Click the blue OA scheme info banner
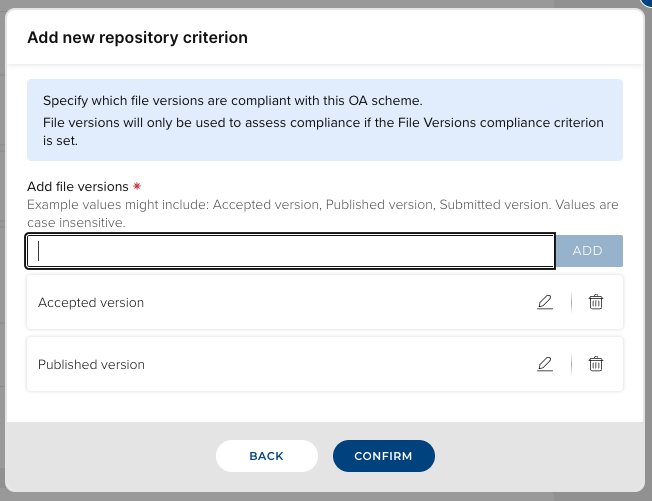 coord(324,121)
